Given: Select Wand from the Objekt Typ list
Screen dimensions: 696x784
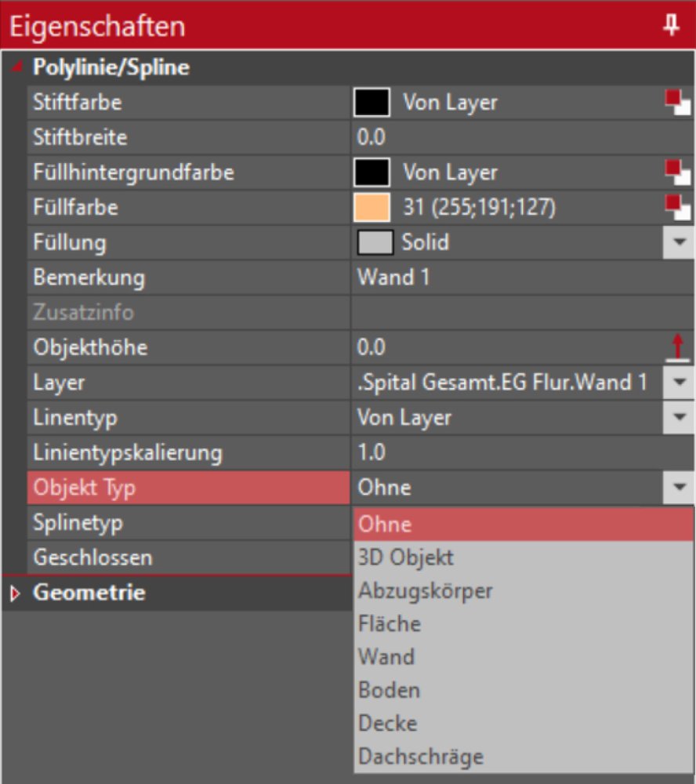Looking at the screenshot, I should (386, 657).
